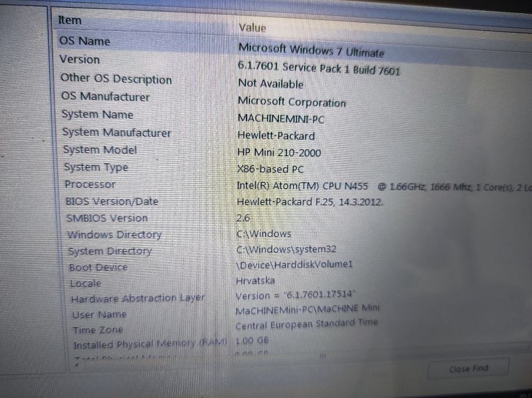Select the Locale row label
The image size is (532, 398).
(86, 283)
